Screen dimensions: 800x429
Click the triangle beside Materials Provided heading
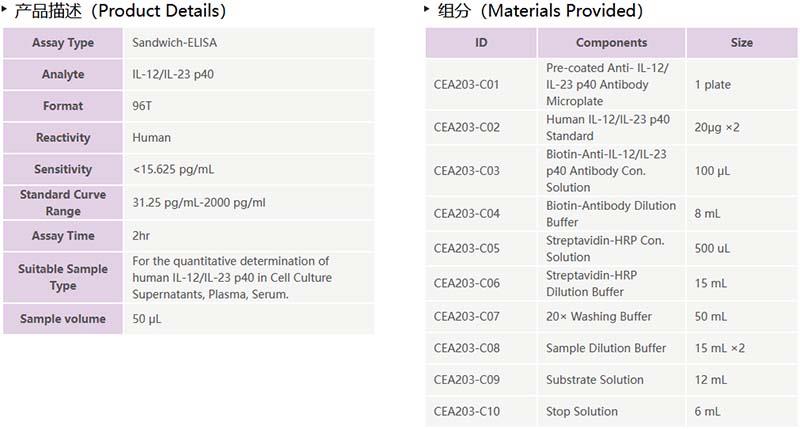coord(429,10)
